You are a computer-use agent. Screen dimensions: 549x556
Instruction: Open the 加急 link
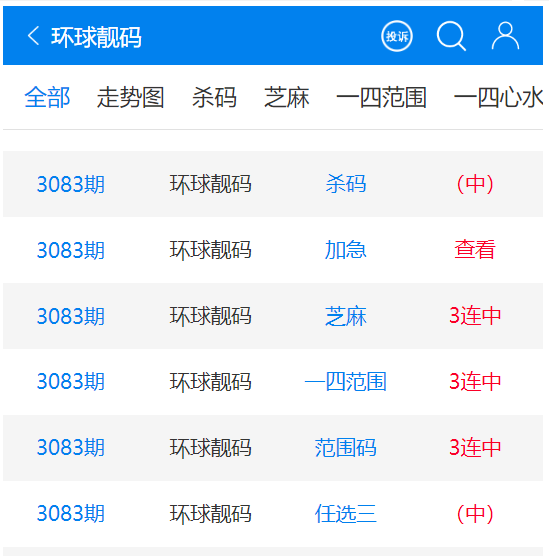[x=346, y=250]
